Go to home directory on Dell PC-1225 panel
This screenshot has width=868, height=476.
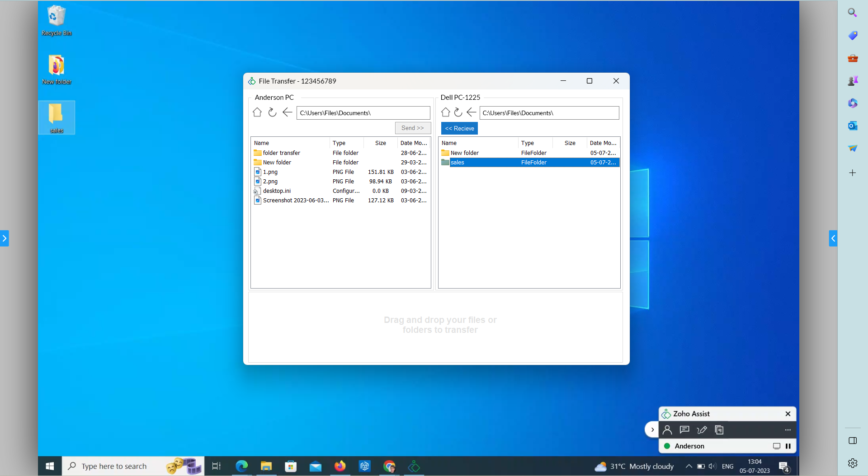[445, 112]
